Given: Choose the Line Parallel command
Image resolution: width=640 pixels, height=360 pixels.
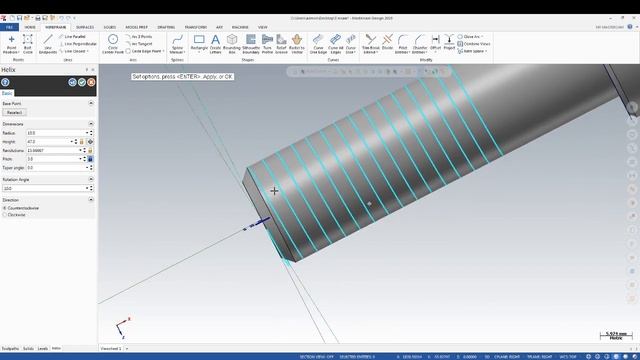Looking at the screenshot, I should (72, 37).
